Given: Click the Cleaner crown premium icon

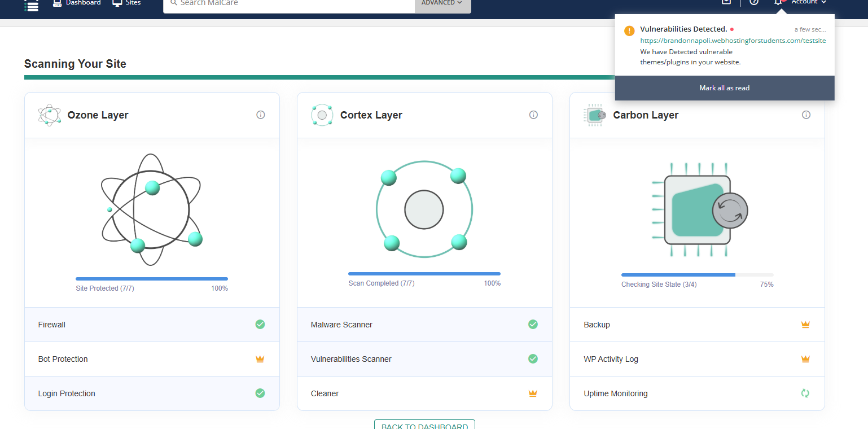Looking at the screenshot, I should (x=533, y=393).
